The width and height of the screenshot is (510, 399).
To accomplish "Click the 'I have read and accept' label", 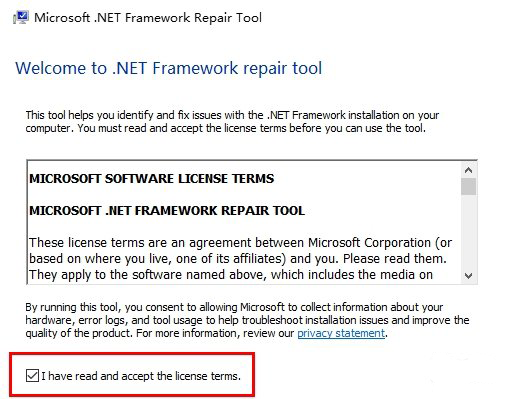I will coord(141,376).
